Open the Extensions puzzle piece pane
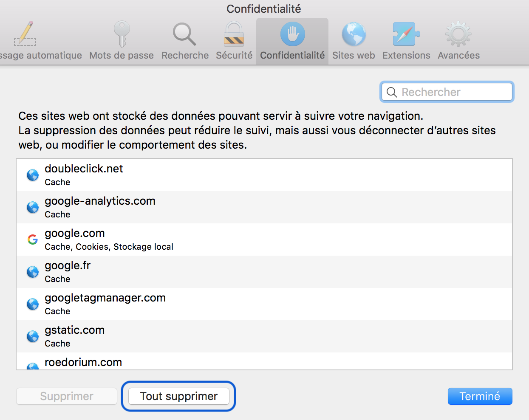This screenshot has height=420, width=529. coord(406,34)
